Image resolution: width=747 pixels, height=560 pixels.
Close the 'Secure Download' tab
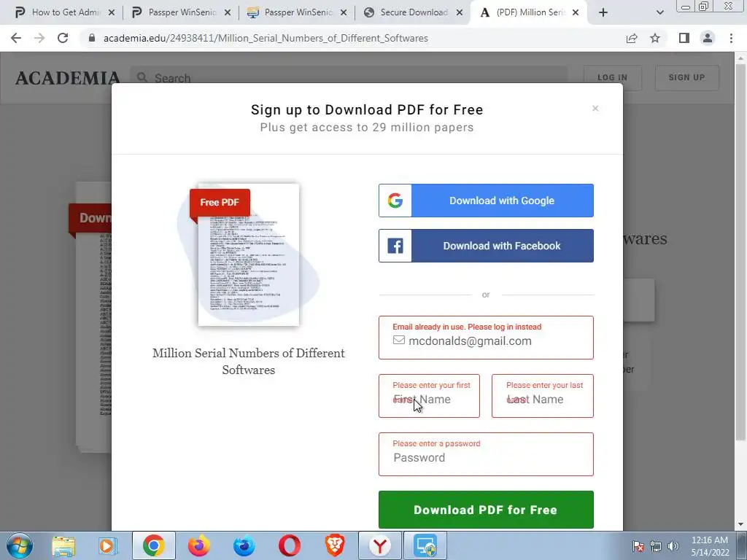pyautogui.click(x=460, y=13)
